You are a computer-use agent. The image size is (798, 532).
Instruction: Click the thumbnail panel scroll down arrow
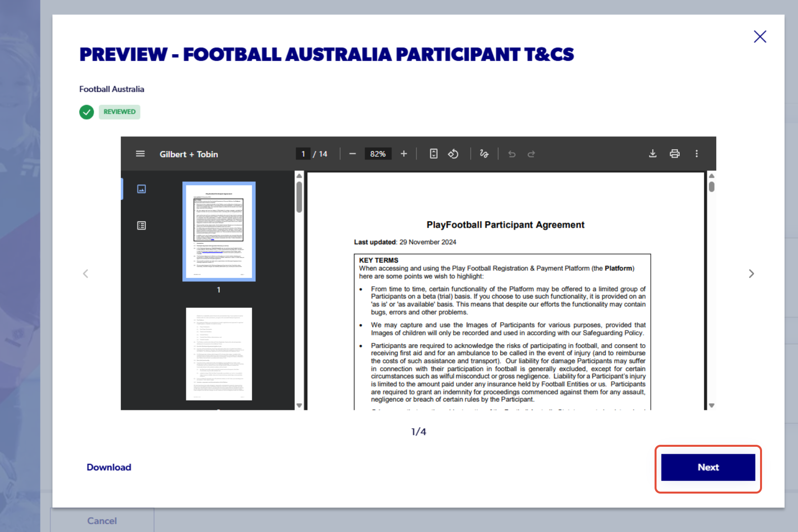tap(299, 405)
